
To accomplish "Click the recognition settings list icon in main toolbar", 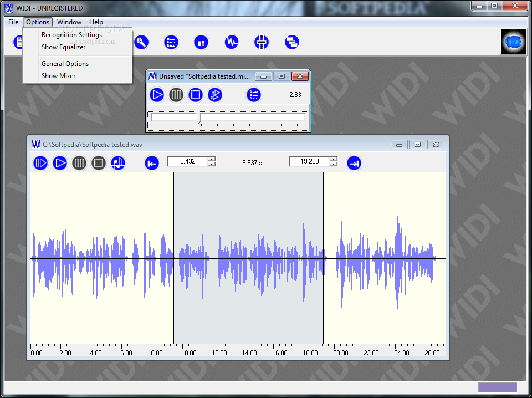I will 171,43.
